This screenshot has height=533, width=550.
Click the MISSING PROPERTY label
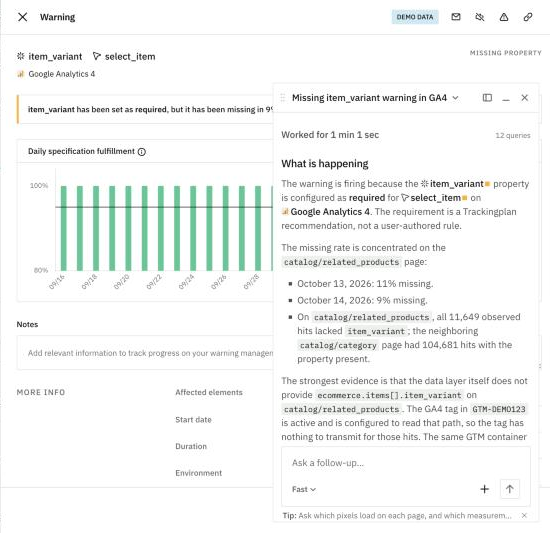pos(505,53)
